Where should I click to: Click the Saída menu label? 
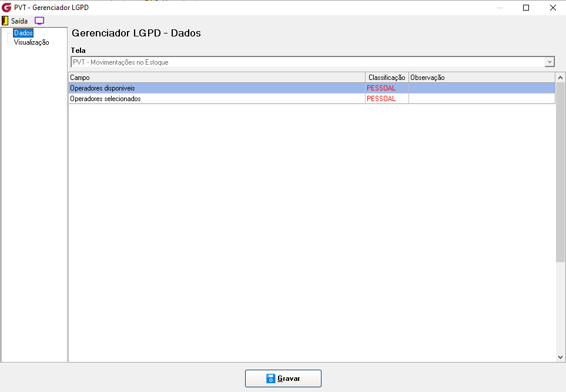click(19, 21)
